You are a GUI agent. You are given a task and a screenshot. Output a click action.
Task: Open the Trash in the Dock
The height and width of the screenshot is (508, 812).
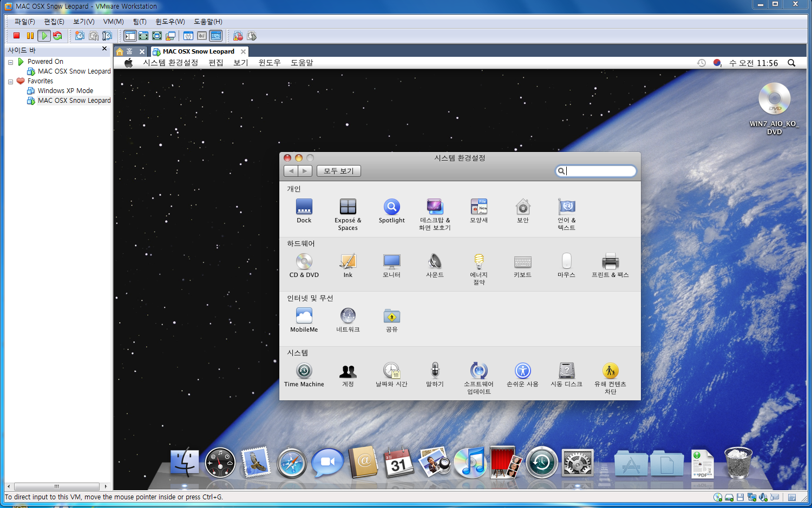click(x=738, y=463)
